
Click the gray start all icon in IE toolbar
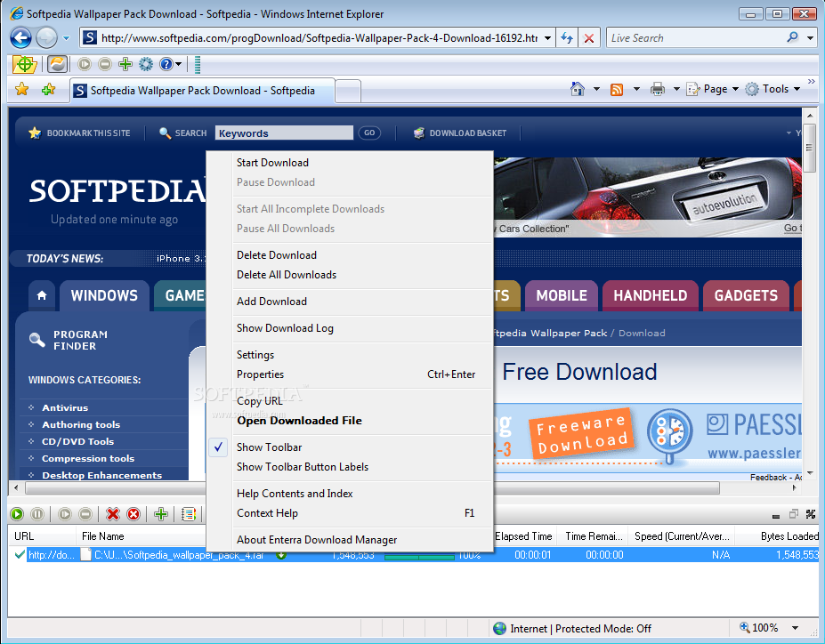coord(85,64)
